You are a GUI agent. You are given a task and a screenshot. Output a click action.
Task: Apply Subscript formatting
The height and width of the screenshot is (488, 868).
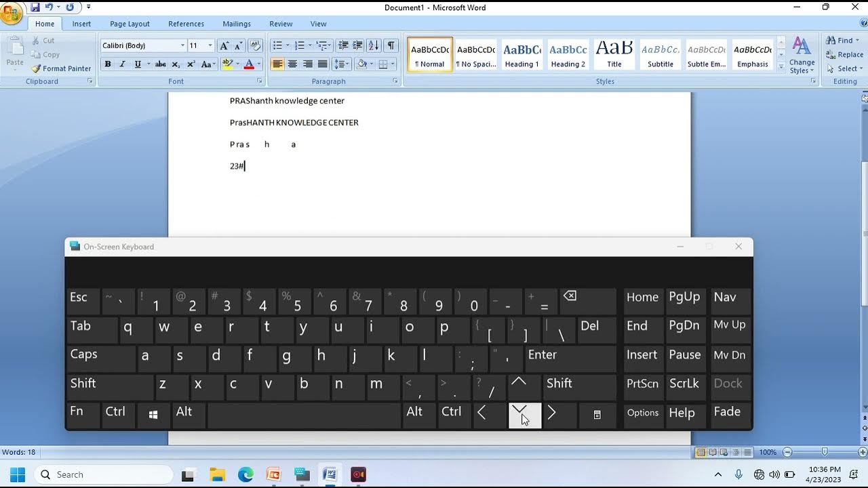[x=176, y=64]
